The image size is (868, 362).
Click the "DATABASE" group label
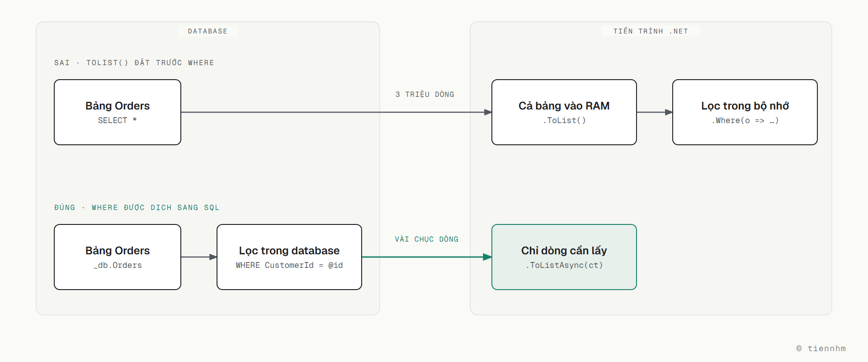[x=208, y=31]
